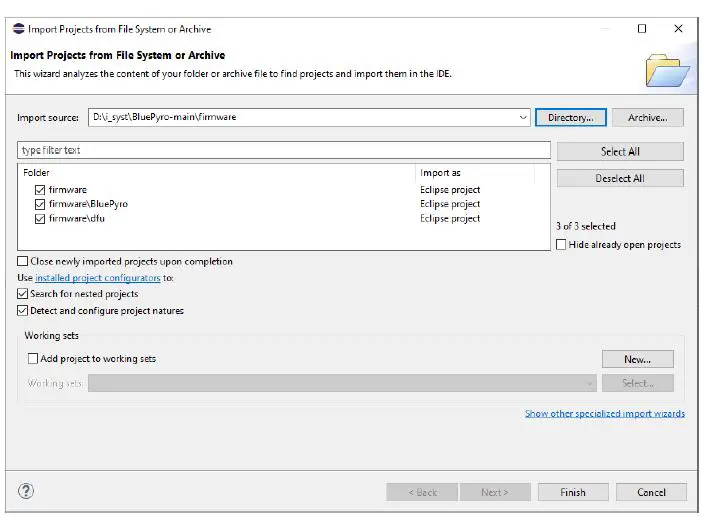Close the import dialog window
705x520 pixels.
pos(678,29)
